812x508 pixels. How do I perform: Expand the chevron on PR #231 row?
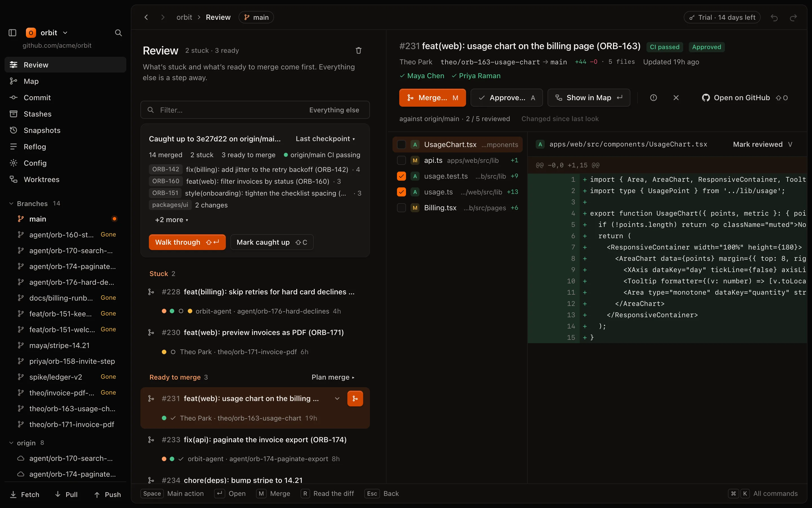(337, 398)
